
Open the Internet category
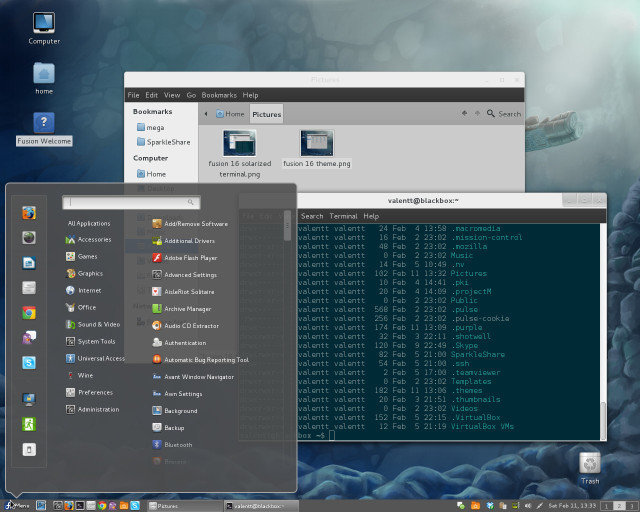pyautogui.click(x=83, y=290)
